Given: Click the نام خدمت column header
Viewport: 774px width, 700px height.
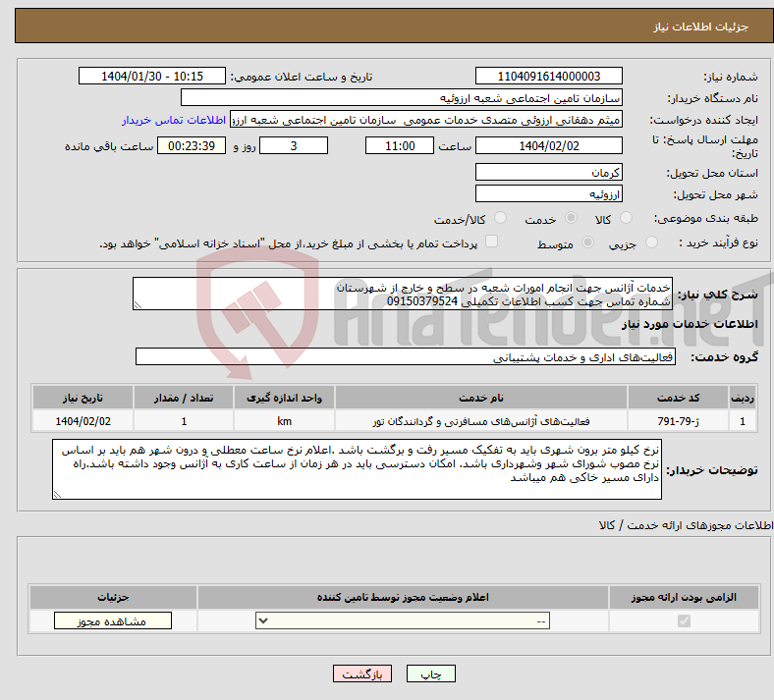Looking at the screenshot, I should pyautogui.click(x=481, y=398).
